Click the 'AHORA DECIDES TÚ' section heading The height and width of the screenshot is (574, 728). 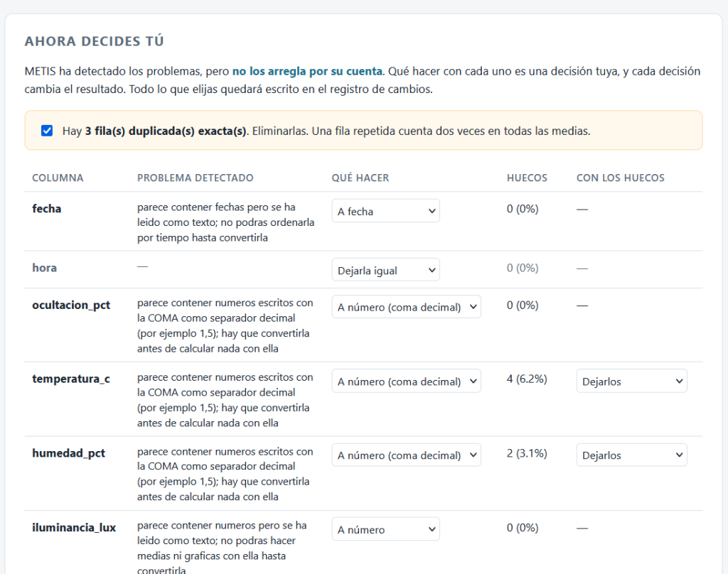click(x=95, y=41)
